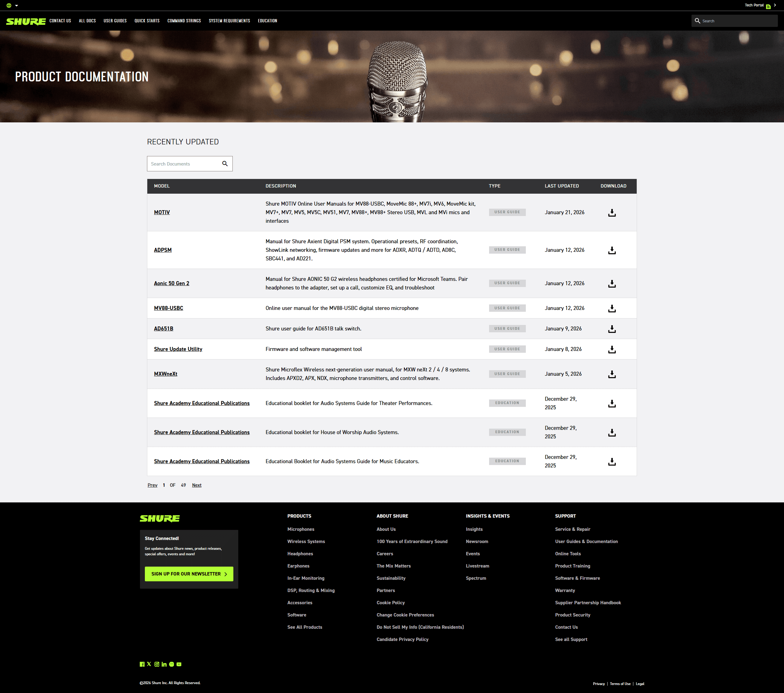
Task: Open Shure's Facebook page from the footer
Action: click(142, 664)
